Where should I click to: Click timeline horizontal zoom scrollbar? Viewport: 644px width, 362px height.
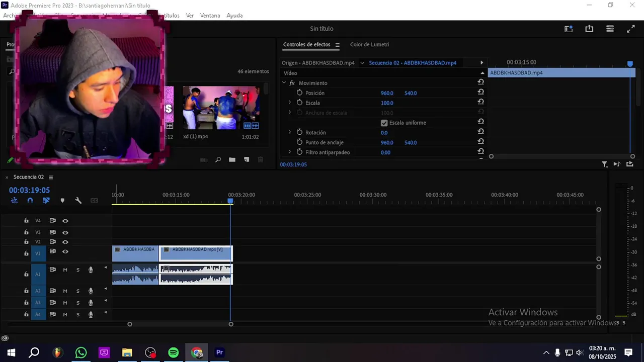click(180, 324)
